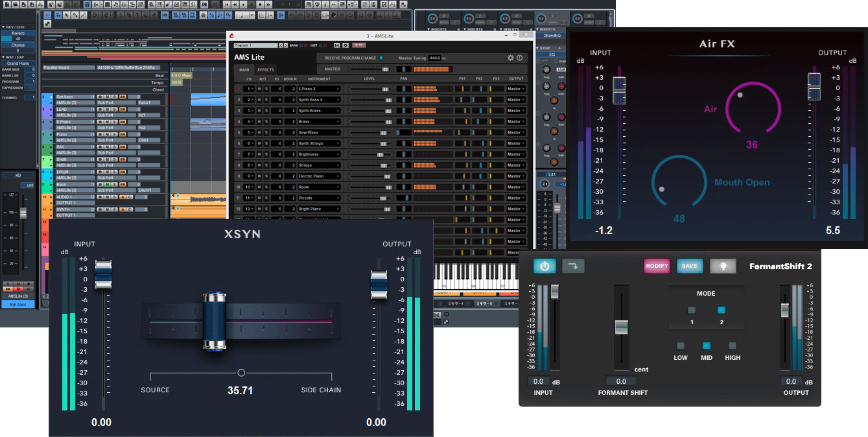868x437 pixels.
Task: Click the Formant Shift cent value field
Action: [621, 381]
